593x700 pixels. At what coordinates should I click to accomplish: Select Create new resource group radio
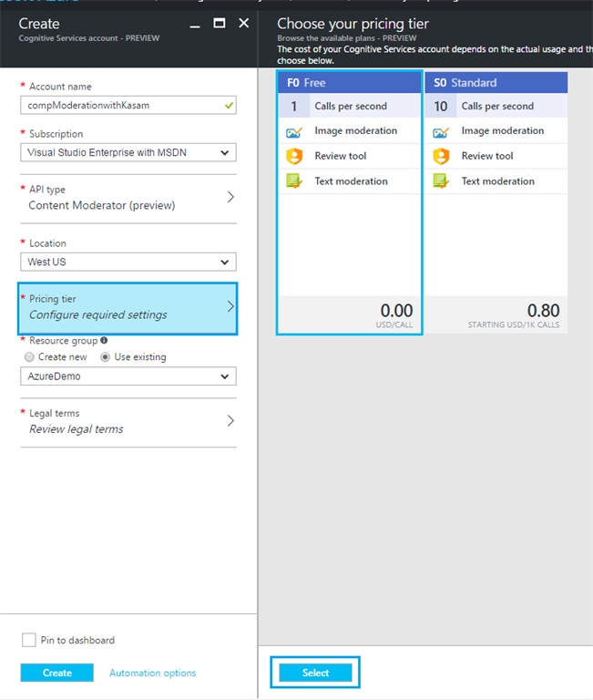[29, 357]
